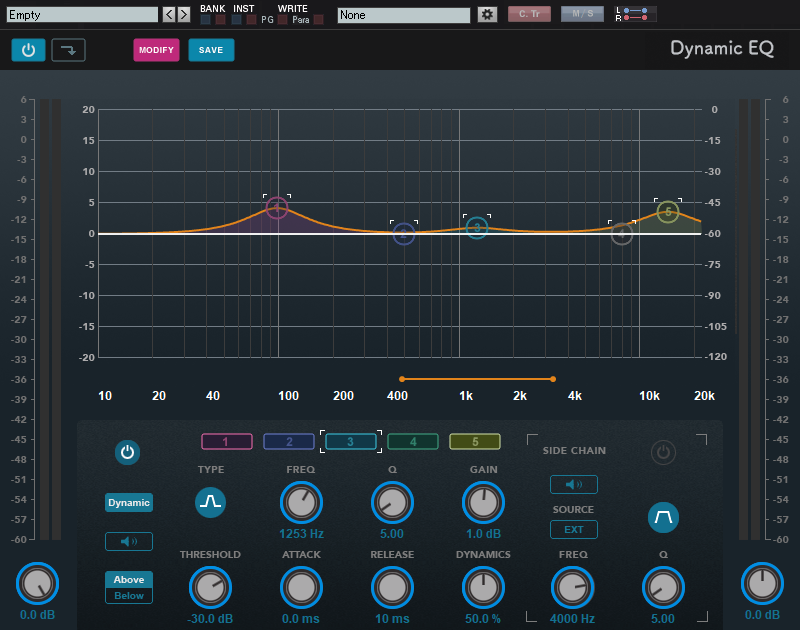Open the None dropdown field
This screenshot has width=800, height=630.
pyautogui.click(x=403, y=15)
